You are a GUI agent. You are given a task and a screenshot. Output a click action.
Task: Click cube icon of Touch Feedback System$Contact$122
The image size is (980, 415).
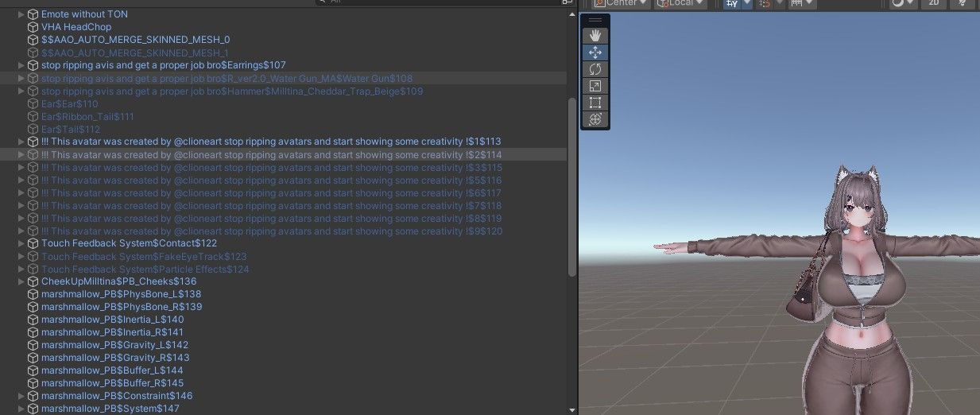[x=33, y=243]
